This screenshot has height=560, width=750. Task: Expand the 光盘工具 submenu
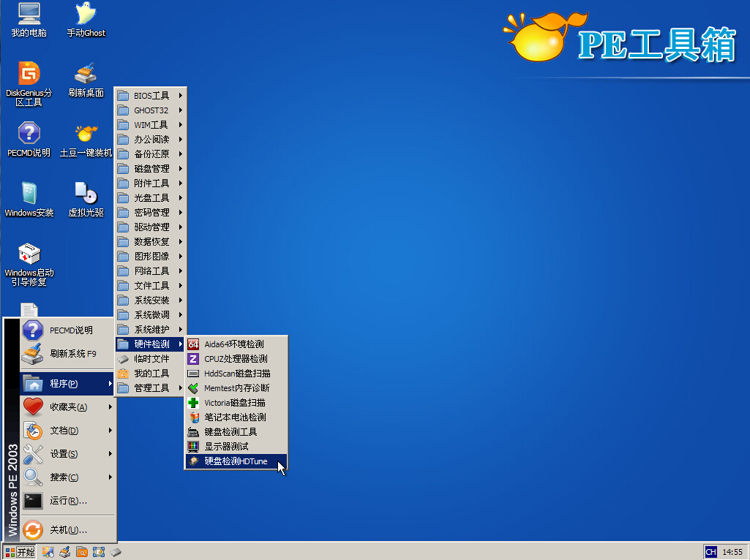[x=150, y=198]
